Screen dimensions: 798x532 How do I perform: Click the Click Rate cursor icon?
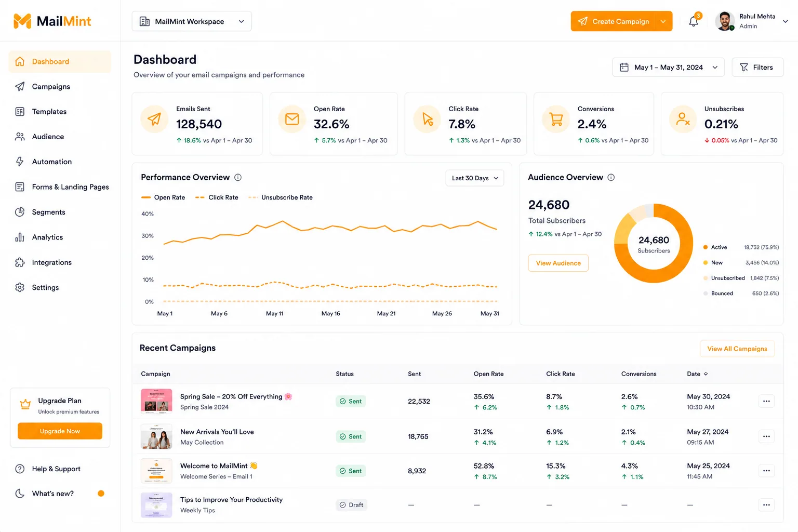(x=427, y=119)
